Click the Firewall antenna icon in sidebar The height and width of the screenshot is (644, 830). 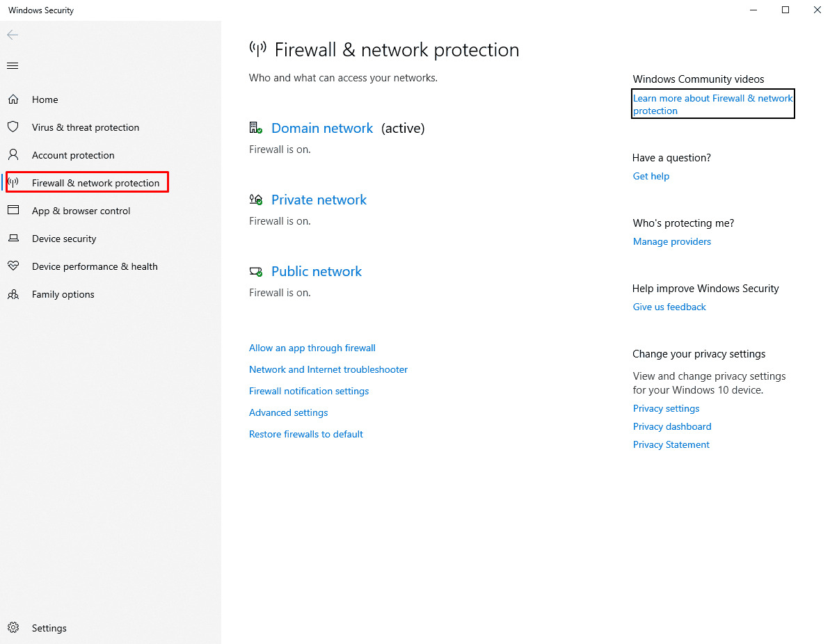(13, 183)
